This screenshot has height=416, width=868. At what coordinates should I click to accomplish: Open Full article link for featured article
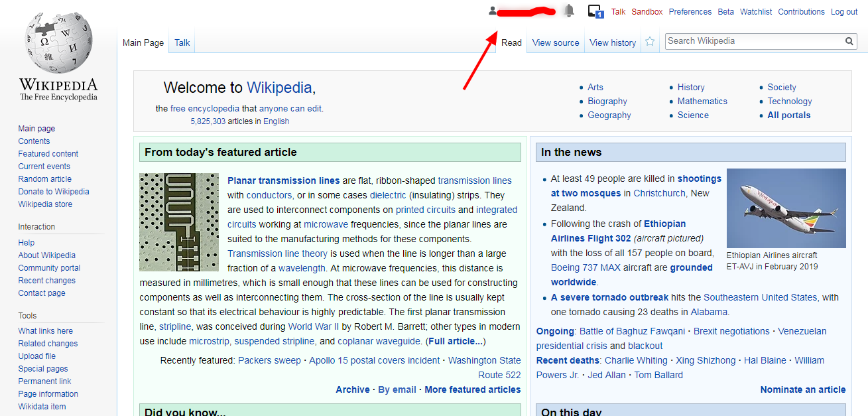coord(456,341)
